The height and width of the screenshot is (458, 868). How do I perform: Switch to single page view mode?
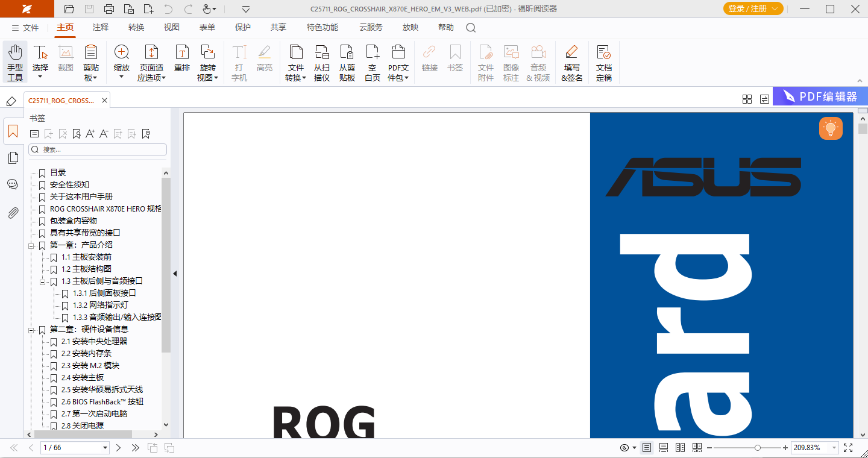click(647, 448)
